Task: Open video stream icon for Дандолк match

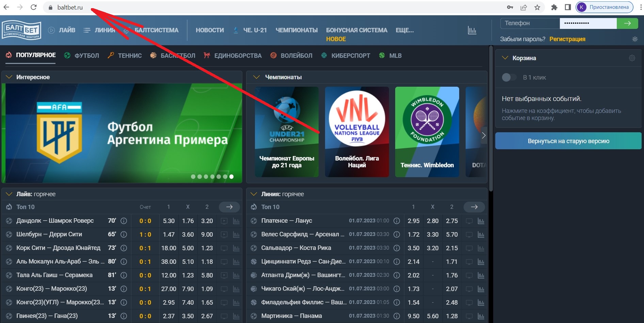Action: [224, 221]
